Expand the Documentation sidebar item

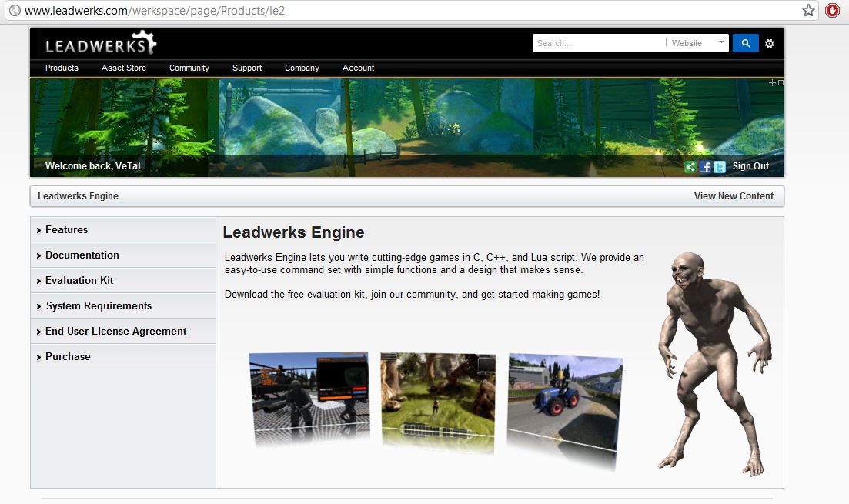pos(123,255)
